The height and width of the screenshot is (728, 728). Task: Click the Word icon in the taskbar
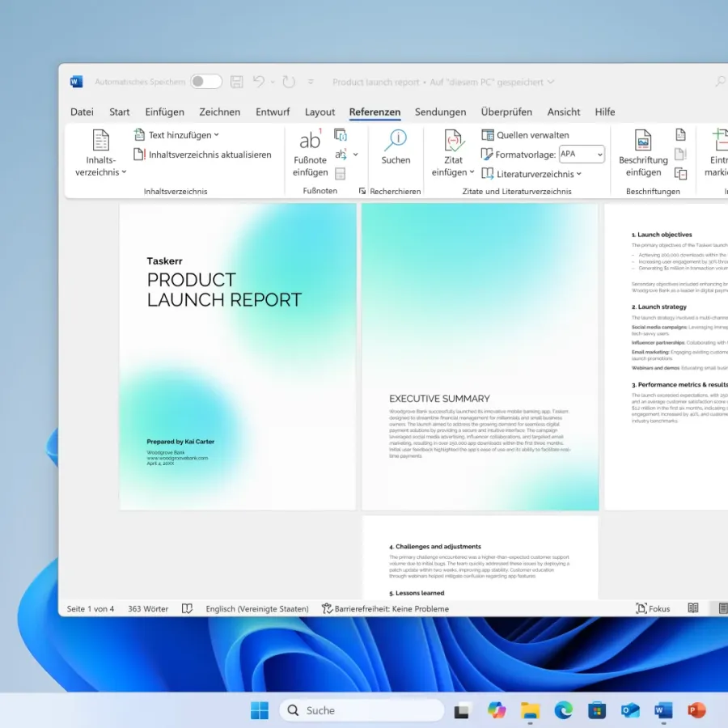point(663,710)
